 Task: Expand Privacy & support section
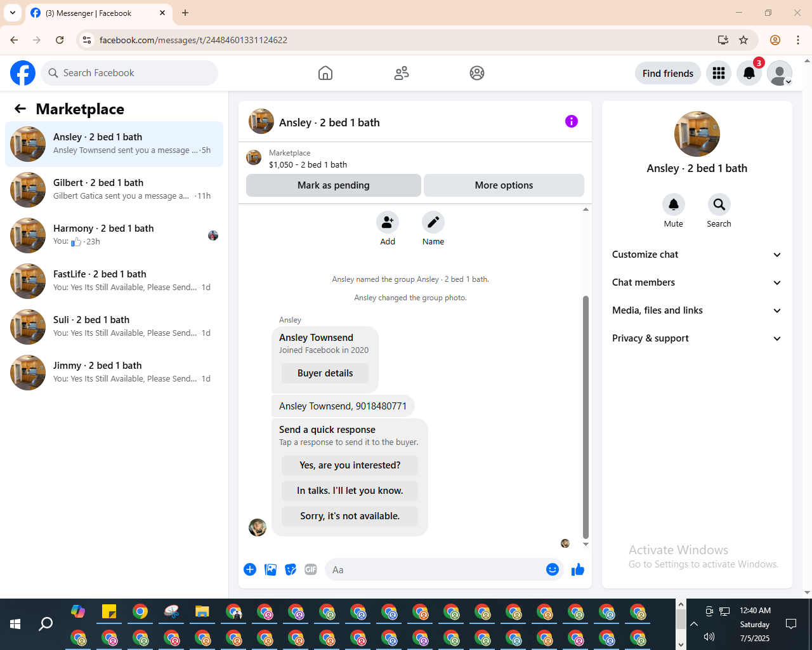click(697, 338)
